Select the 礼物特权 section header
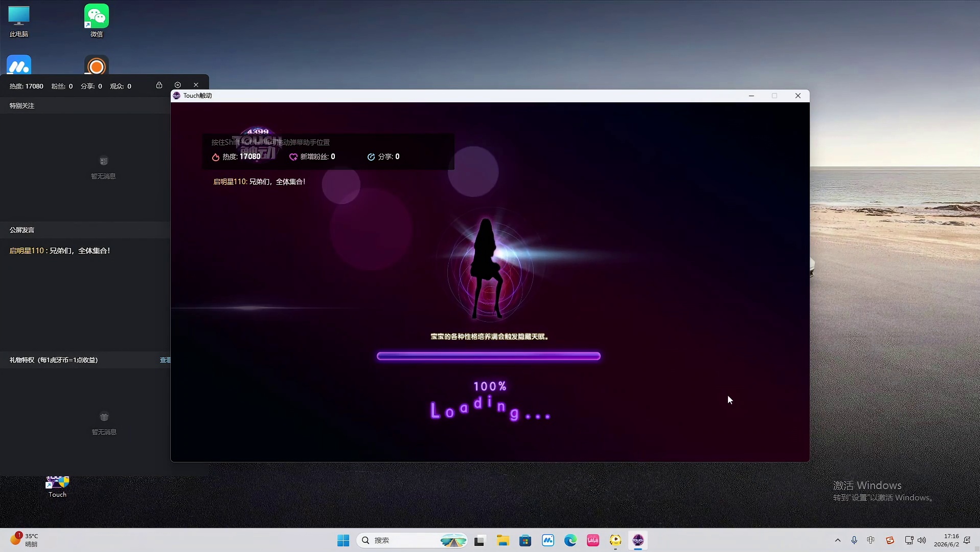 [85, 360]
